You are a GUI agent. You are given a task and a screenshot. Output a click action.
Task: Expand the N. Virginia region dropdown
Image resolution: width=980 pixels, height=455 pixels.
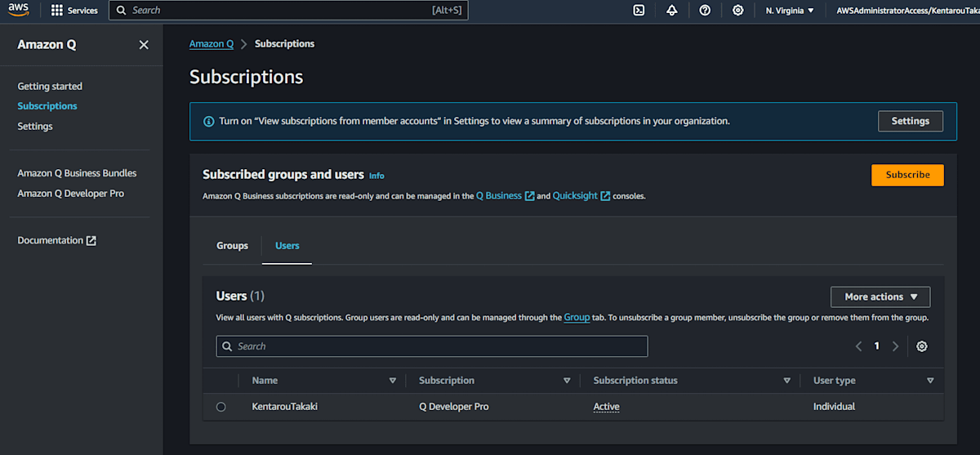click(x=790, y=11)
